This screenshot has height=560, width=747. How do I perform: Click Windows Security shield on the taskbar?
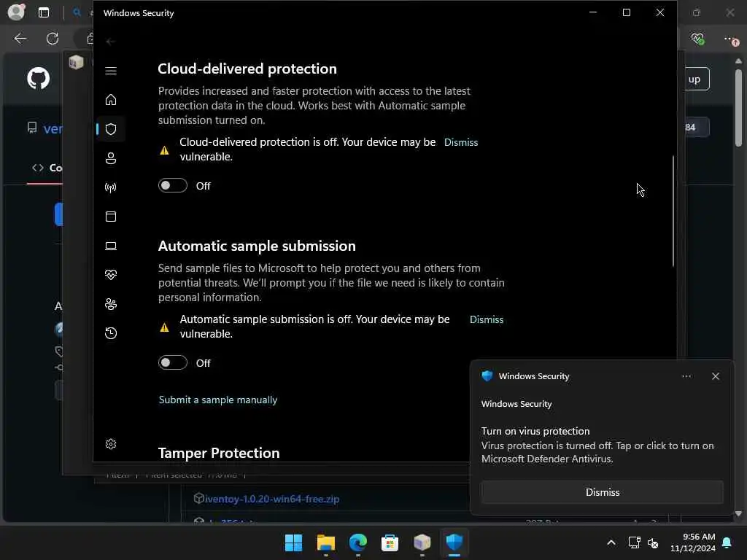(x=454, y=542)
